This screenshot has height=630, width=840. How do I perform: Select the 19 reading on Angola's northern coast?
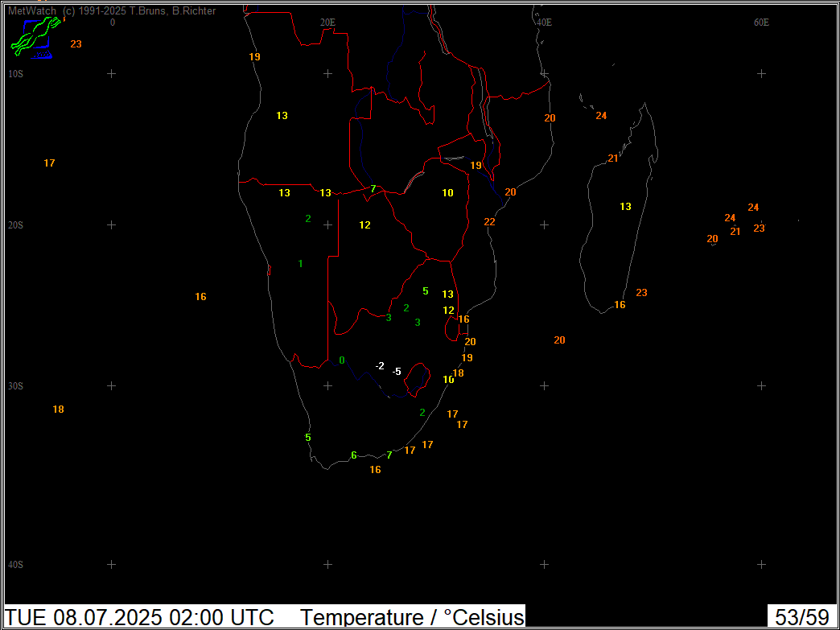(254, 56)
